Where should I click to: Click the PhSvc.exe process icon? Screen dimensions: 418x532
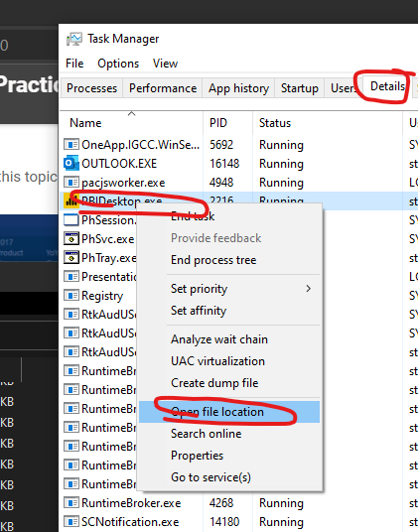(x=71, y=239)
